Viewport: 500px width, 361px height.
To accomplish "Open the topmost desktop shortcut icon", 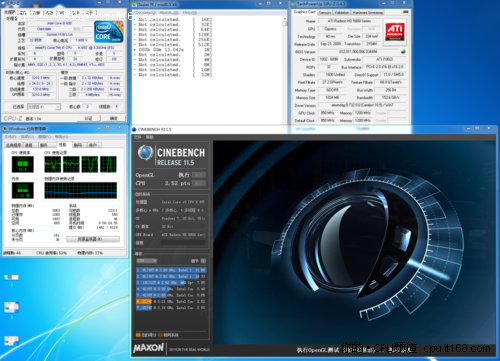I will point(11,277).
